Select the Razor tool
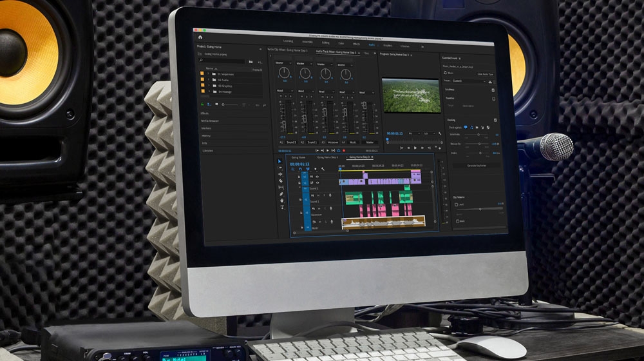The height and width of the screenshot is (361, 644). click(281, 181)
